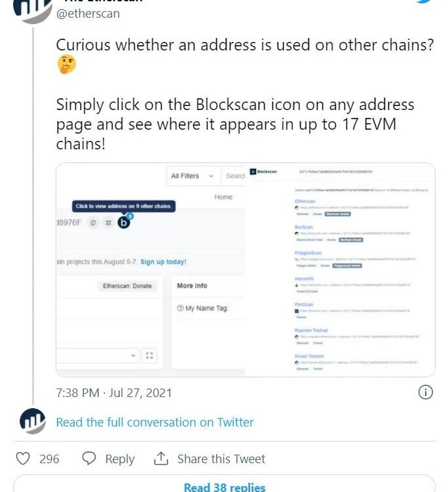Screen dimensions: 448x492
Task: Click the "Sign up today!" link
Action: point(163,261)
